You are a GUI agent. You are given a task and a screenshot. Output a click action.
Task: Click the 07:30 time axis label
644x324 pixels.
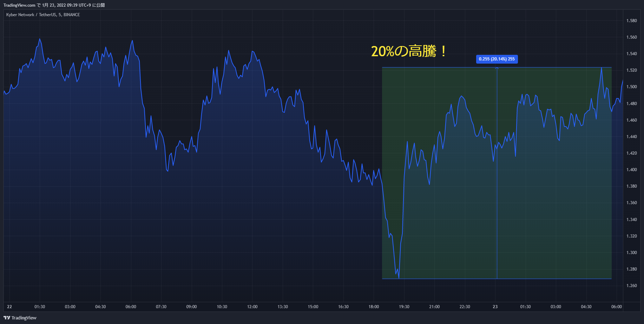point(161,307)
